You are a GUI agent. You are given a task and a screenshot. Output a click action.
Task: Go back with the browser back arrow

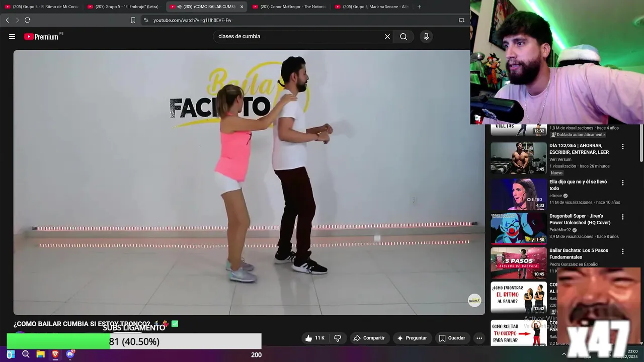pos(7,20)
